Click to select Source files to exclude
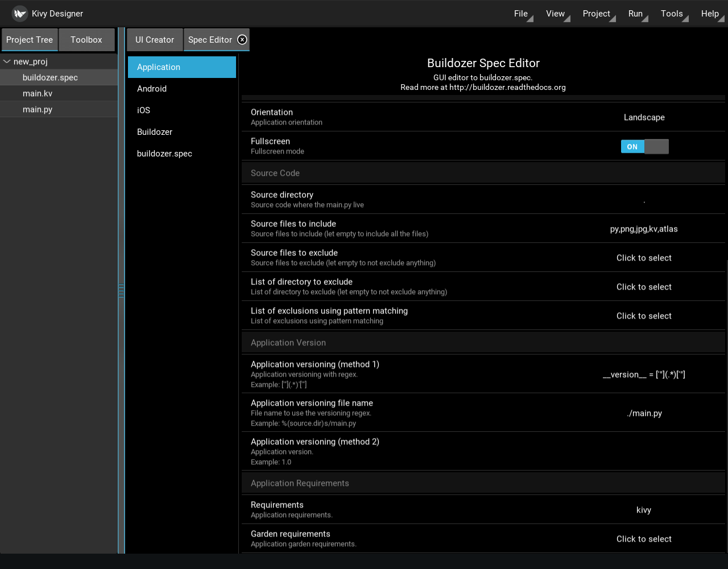The image size is (728, 569). point(644,258)
